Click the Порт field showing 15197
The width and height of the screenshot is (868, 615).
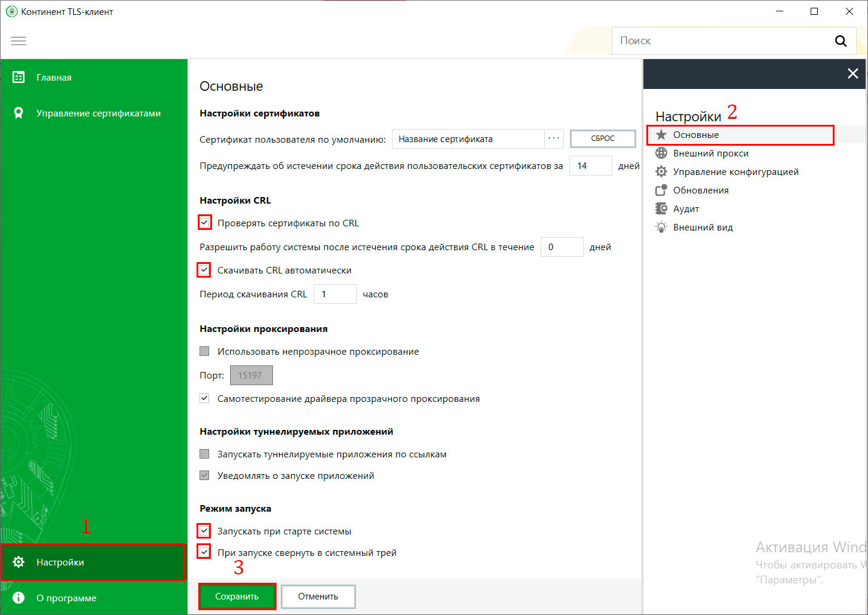click(x=251, y=375)
